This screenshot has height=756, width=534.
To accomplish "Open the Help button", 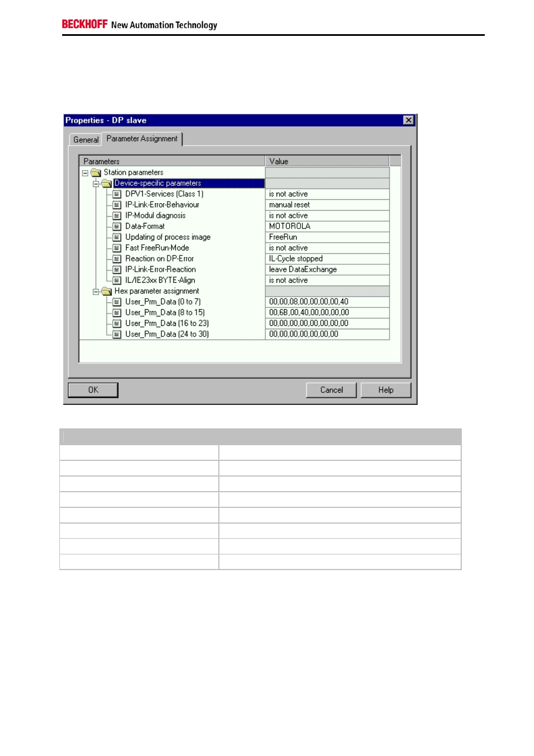I will 386,390.
